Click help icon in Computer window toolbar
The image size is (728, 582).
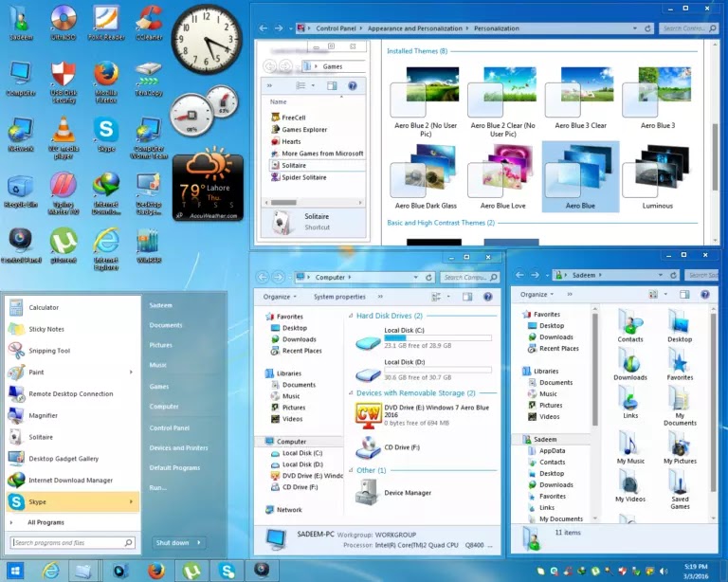click(487, 297)
